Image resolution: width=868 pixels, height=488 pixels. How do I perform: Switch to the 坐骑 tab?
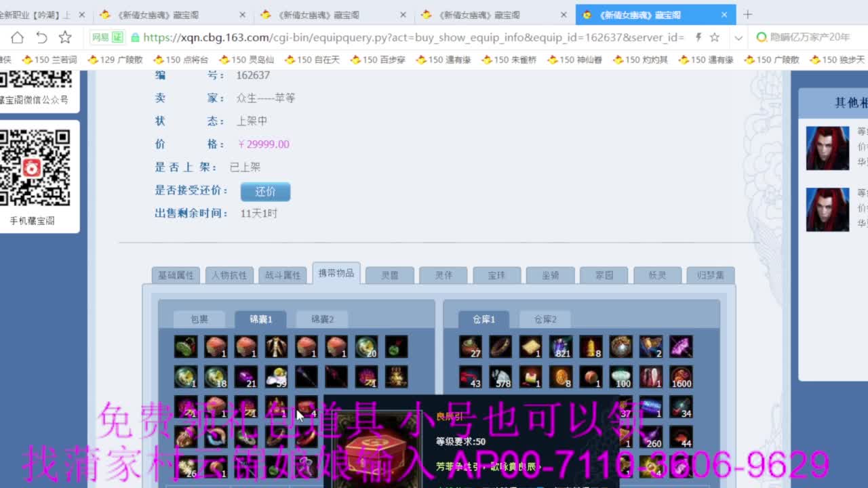[x=550, y=275]
